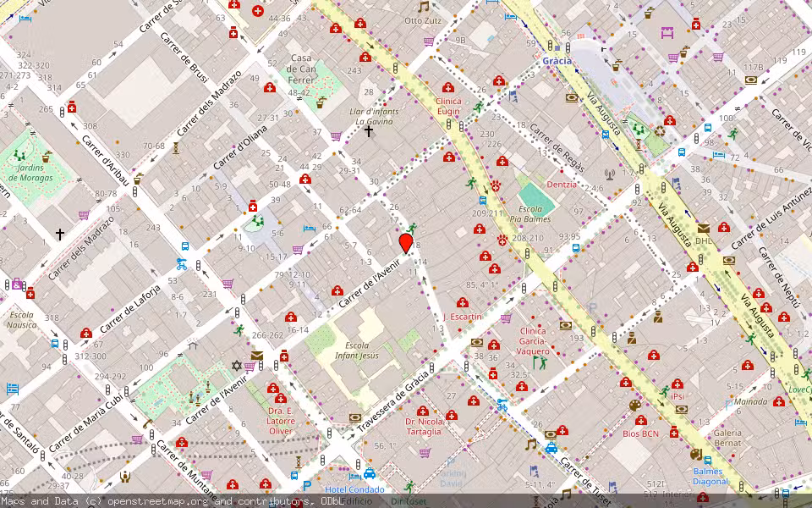Click the Bios BCN label
The width and height of the screenshot is (812, 508).
coord(640,433)
